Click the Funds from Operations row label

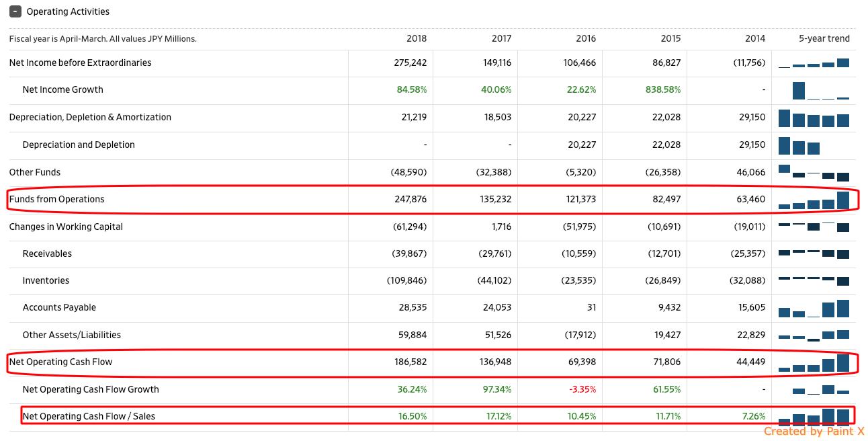57,199
